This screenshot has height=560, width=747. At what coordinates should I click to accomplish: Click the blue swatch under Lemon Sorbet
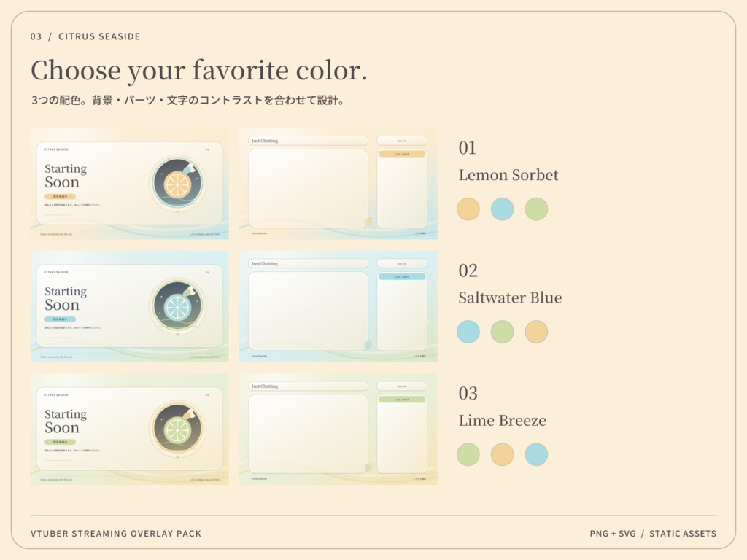[x=502, y=209]
